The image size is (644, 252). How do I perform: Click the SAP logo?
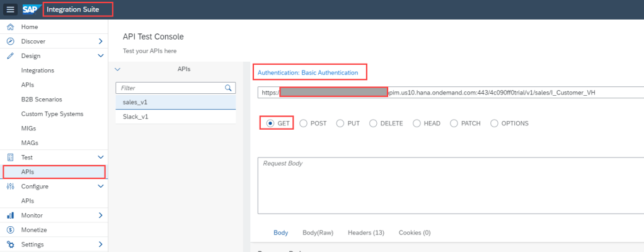point(31,9)
